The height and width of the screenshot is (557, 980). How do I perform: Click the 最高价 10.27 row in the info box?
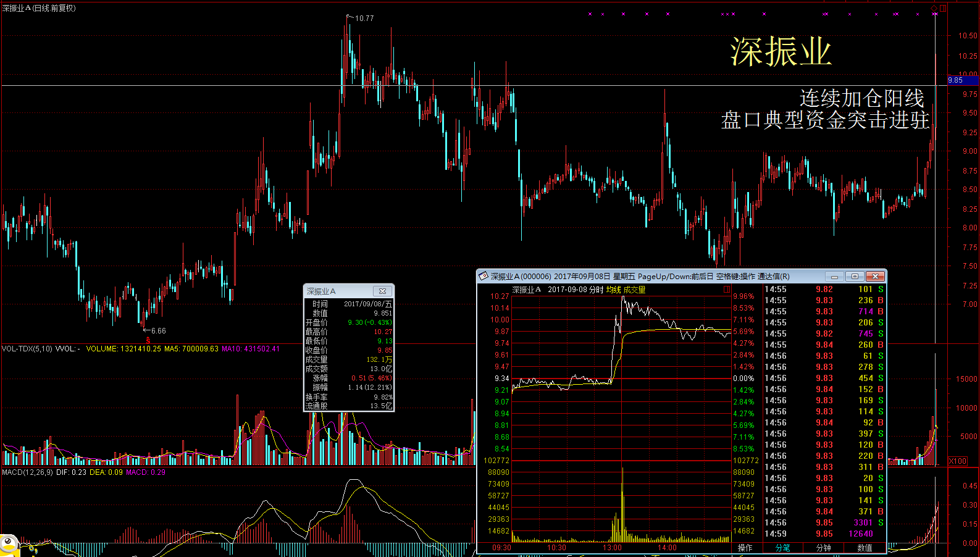point(349,332)
